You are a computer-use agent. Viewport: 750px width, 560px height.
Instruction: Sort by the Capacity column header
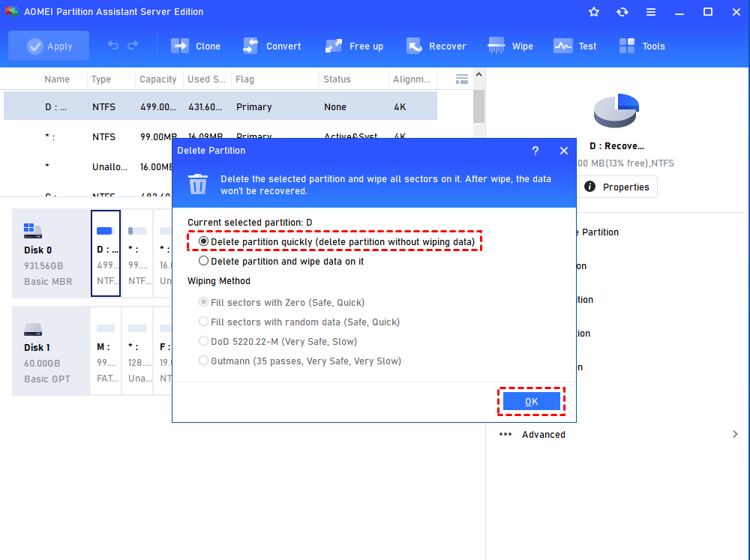click(157, 79)
